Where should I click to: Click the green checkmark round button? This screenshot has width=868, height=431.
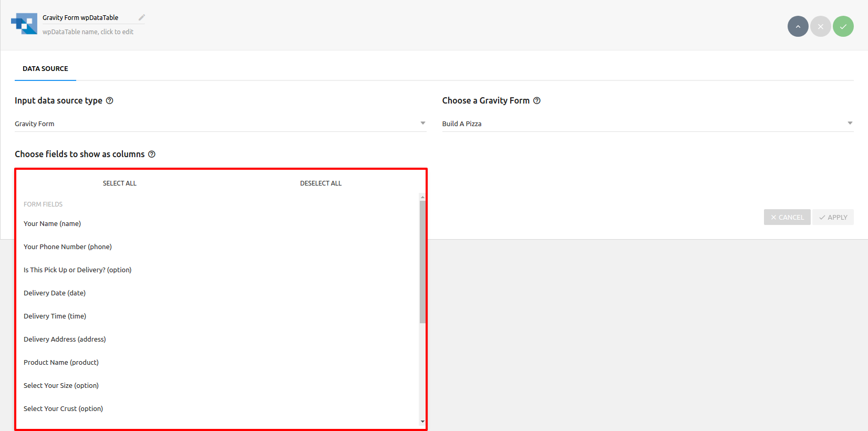tap(843, 26)
